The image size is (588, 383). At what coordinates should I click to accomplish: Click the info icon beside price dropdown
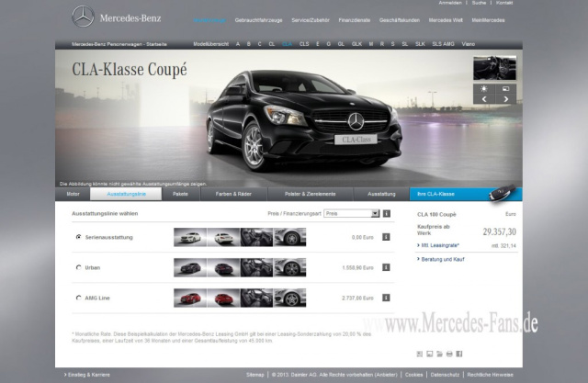[387, 213]
